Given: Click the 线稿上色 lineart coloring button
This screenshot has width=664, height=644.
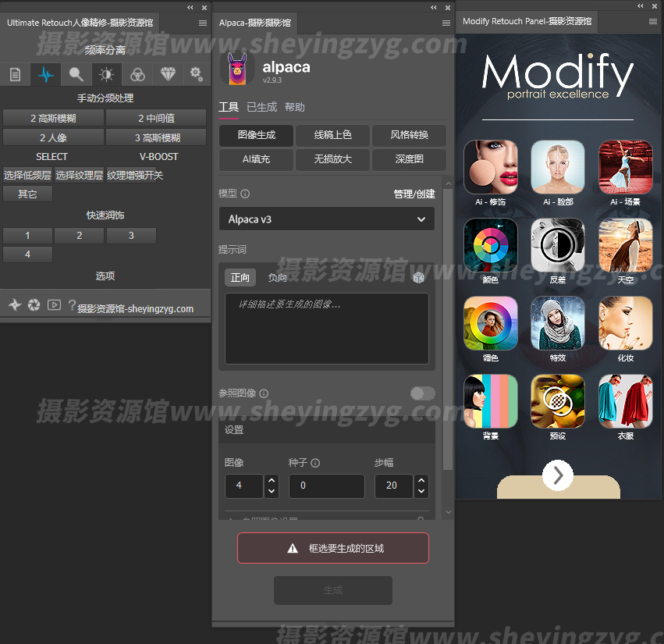Looking at the screenshot, I should (332, 135).
